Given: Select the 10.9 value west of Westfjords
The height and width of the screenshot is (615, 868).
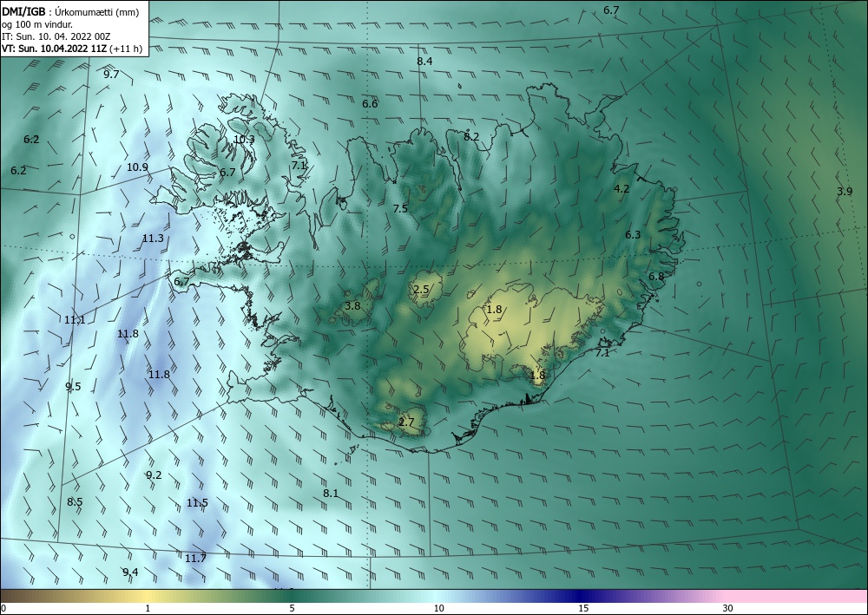Looking at the screenshot, I should 137,167.
